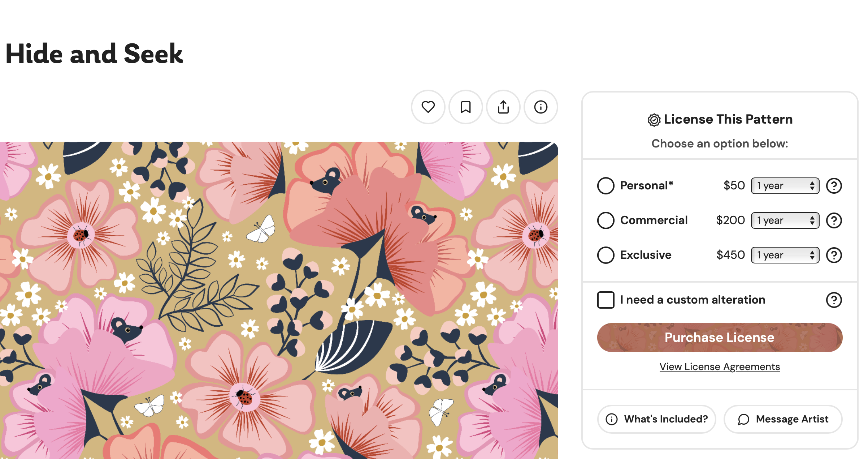Click the Hide and Seek pattern image
This screenshot has height=459, width=868.
pos(279,300)
